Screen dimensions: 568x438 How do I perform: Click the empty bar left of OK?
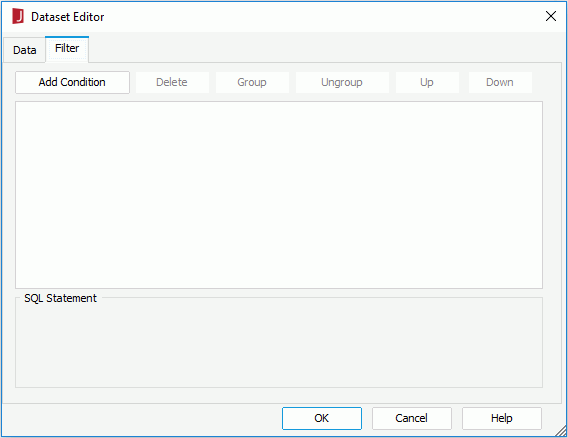(142, 418)
